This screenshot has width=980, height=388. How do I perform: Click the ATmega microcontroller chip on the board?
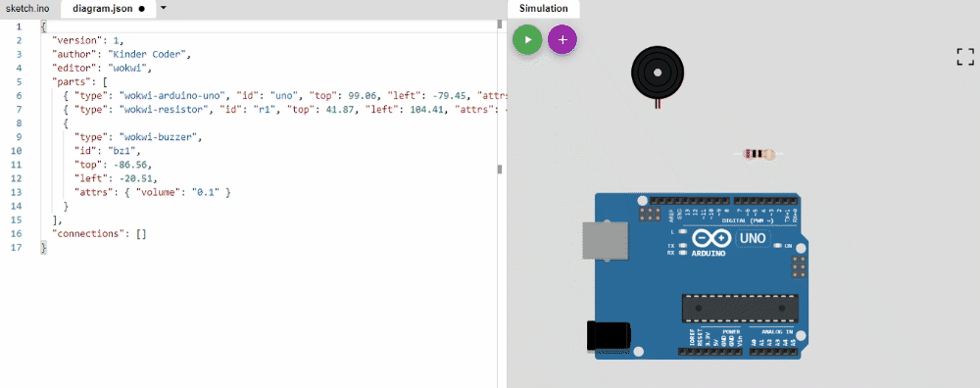coord(739,310)
